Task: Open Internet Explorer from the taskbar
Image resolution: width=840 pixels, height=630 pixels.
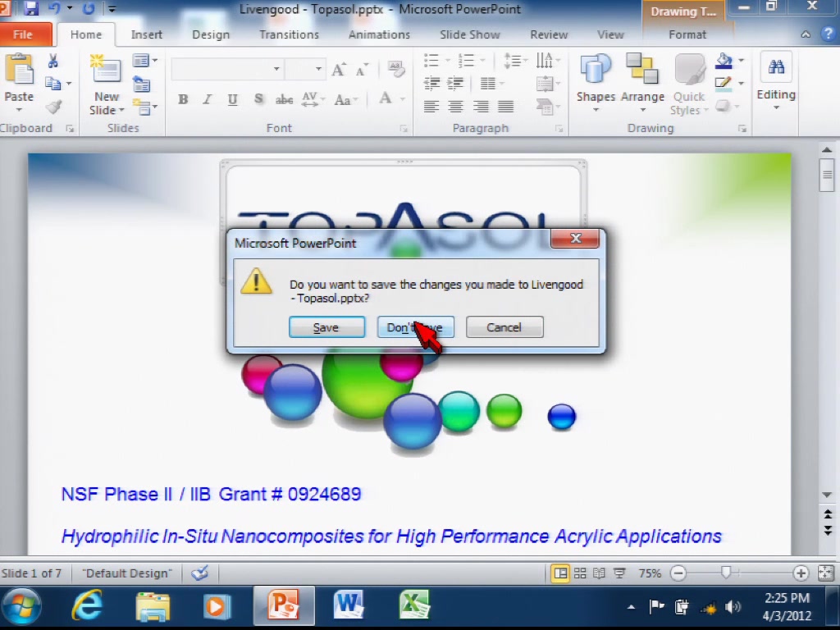Action: tap(87, 606)
